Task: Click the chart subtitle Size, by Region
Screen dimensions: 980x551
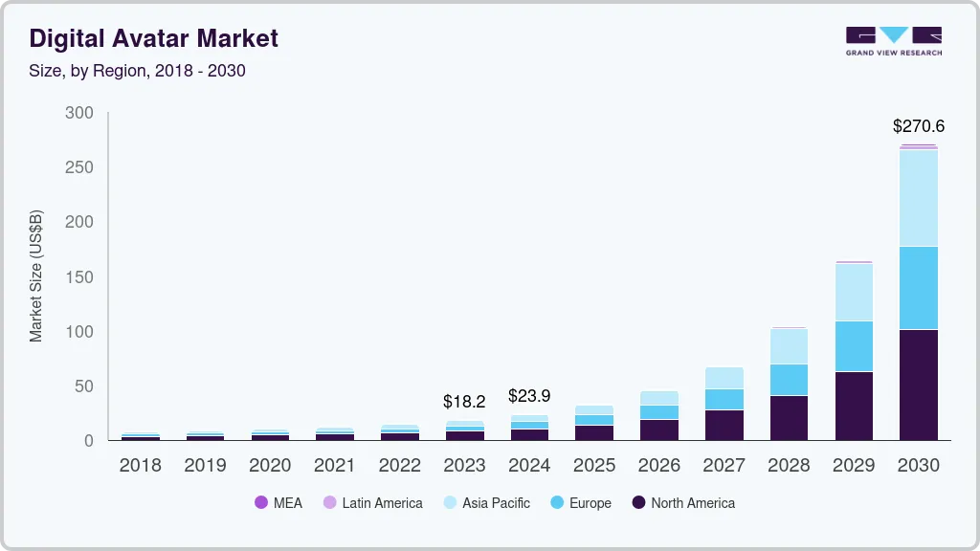Action: coord(137,70)
